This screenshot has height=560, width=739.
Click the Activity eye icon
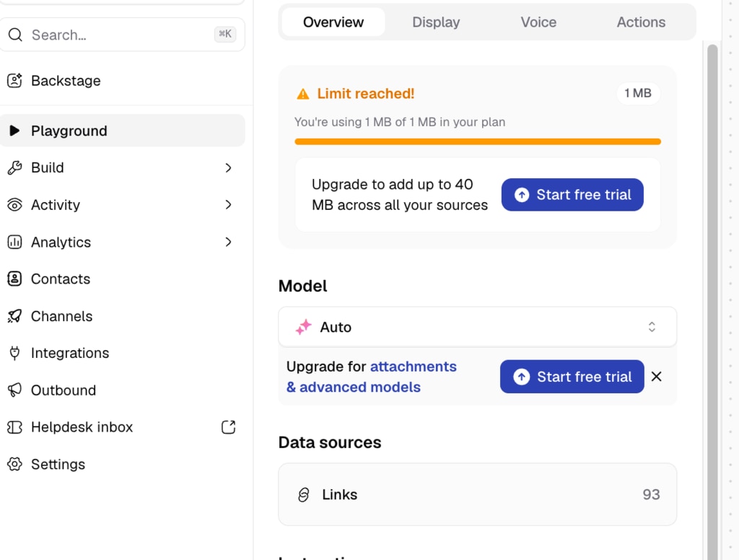pos(14,205)
